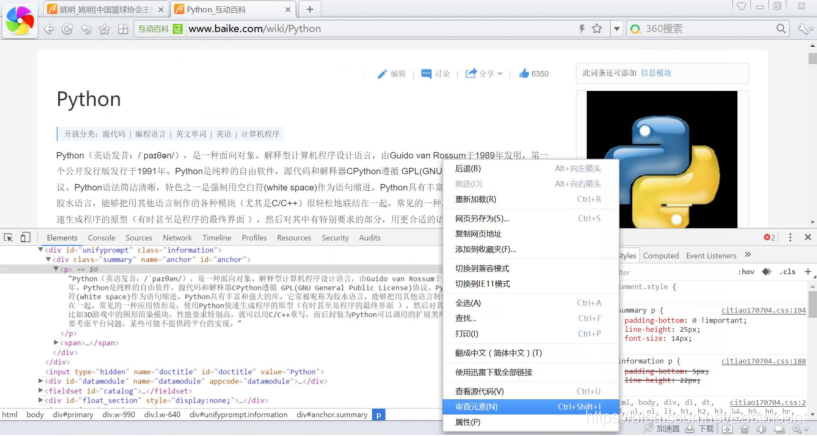Select div#anchor.summary breadcrumb item
The height and width of the screenshot is (436, 817).
point(332,415)
